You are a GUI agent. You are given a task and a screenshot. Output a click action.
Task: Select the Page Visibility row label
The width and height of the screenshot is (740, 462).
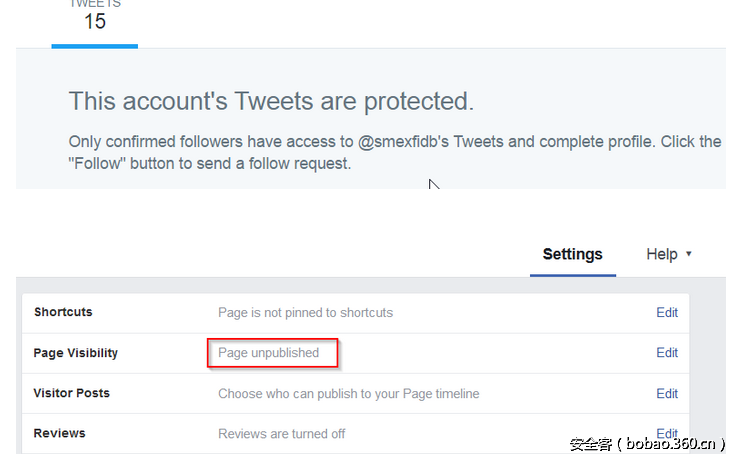pyautogui.click(x=76, y=353)
